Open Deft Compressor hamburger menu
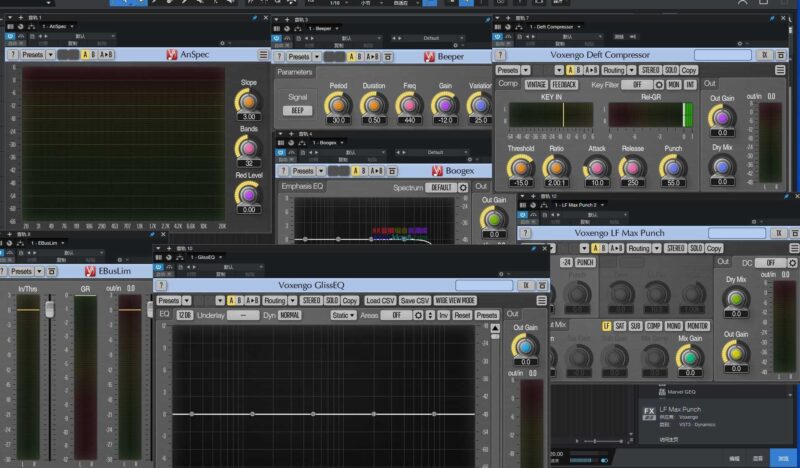 [x=780, y=70]
